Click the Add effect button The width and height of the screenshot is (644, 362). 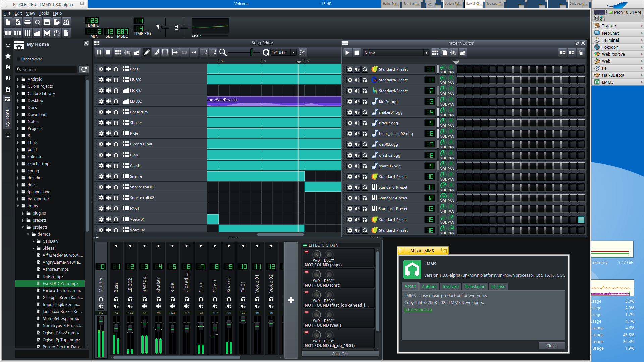point(340,354)
